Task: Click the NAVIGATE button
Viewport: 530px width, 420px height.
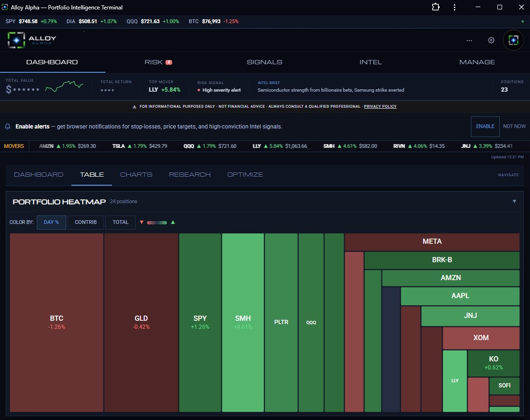Action: [508, 175]
